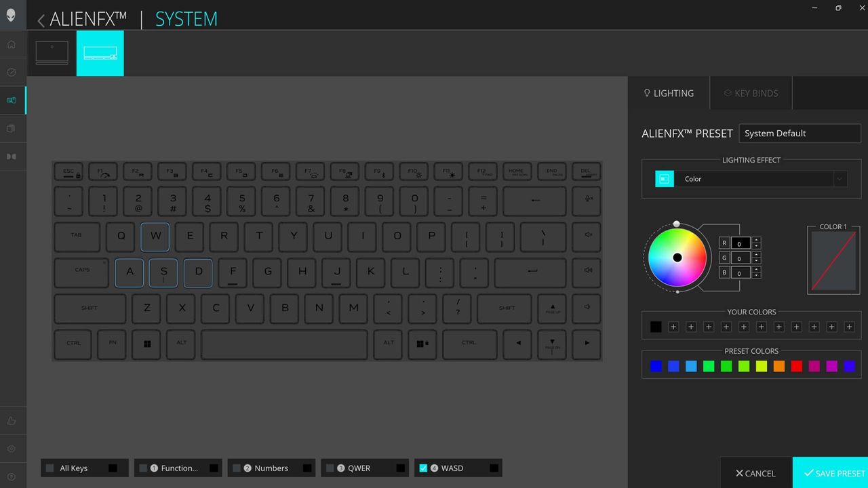Pick the orange preset color swatch

778,366
